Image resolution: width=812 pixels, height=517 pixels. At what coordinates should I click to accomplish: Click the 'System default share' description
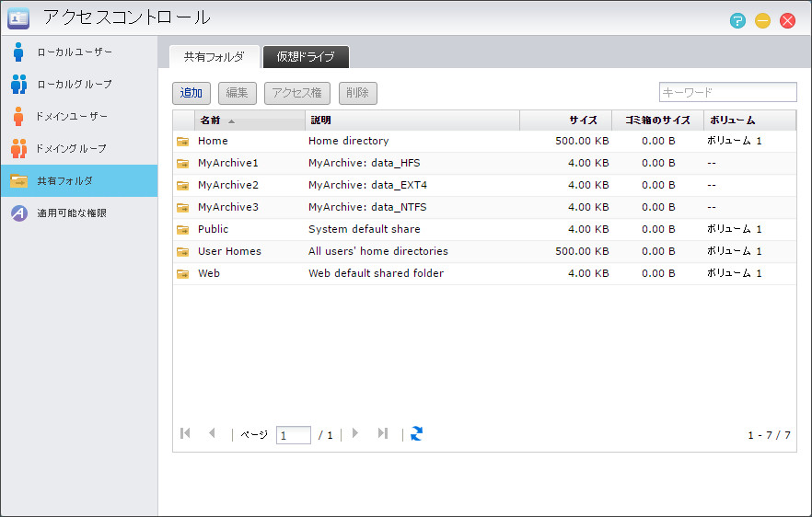[x=364, y=229]
